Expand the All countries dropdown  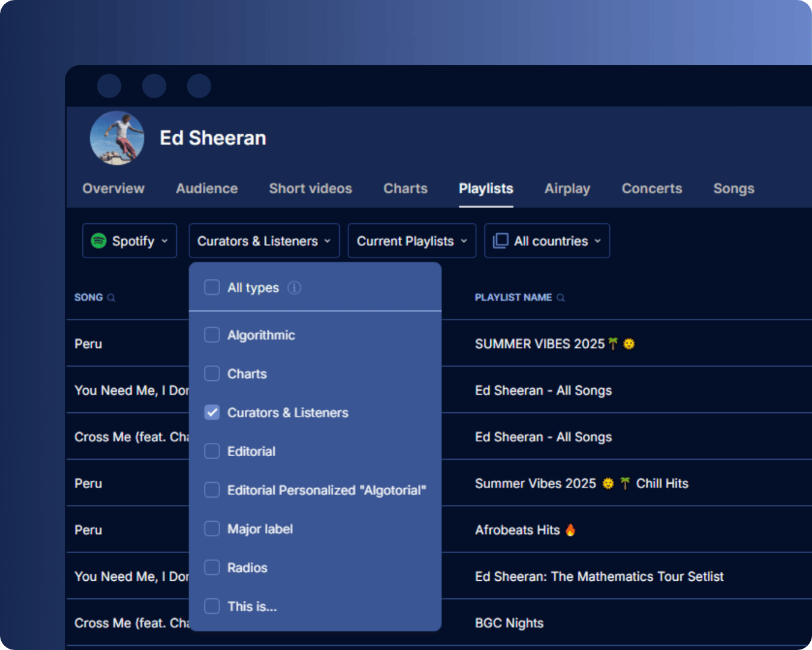click(546, 241)
